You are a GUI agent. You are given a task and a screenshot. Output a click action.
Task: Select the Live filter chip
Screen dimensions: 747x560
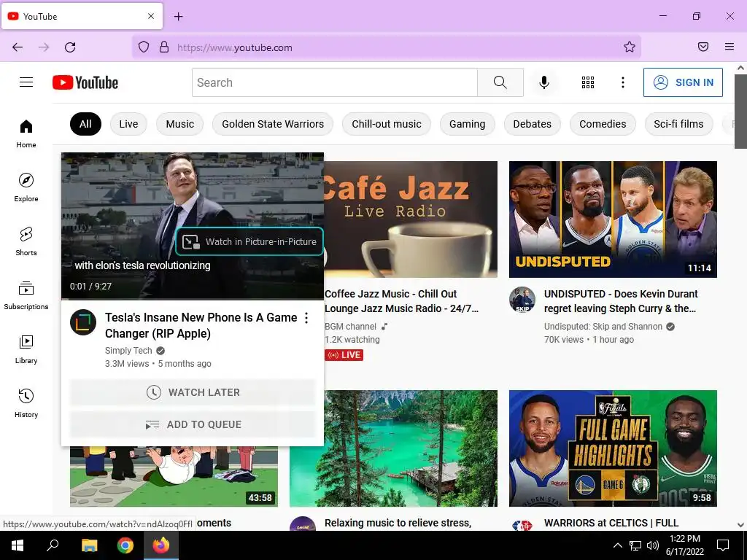pos(128,124)
